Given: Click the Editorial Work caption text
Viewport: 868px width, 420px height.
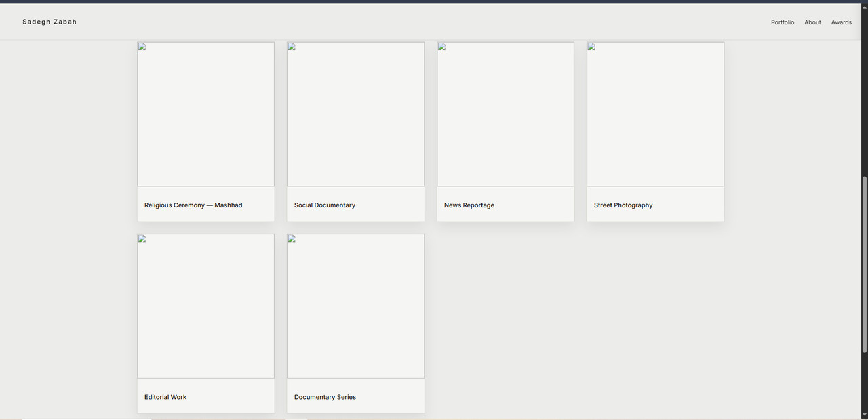Looking at the screenshot, I should (x=165, y=397).
